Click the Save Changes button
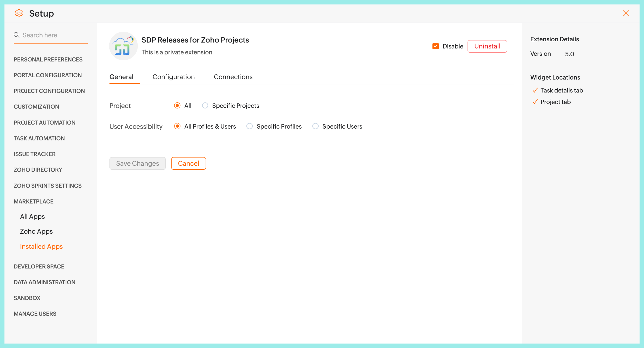Image resolution: width=644 pixels, height=348 pixels. click(x=138, y=163)
